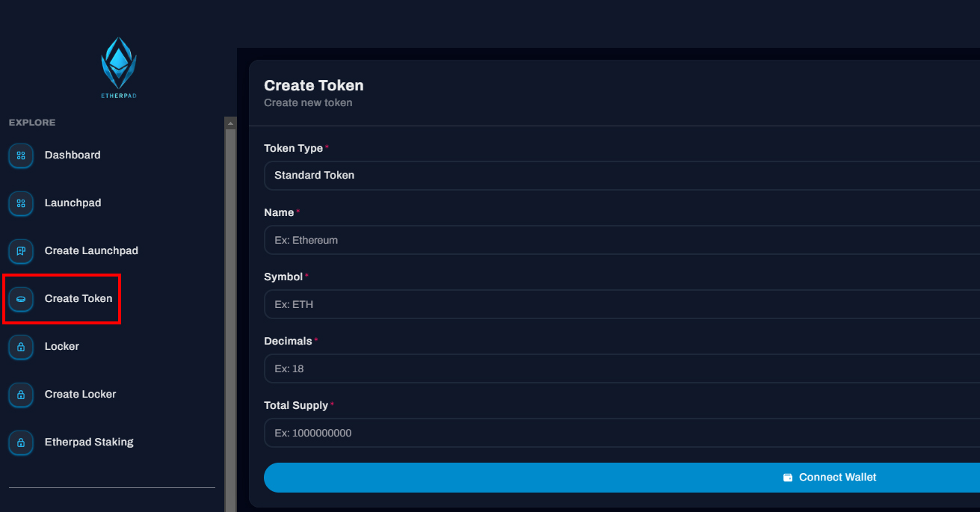
Task: Click the Create Locker padlock icon
Action: 21,395
